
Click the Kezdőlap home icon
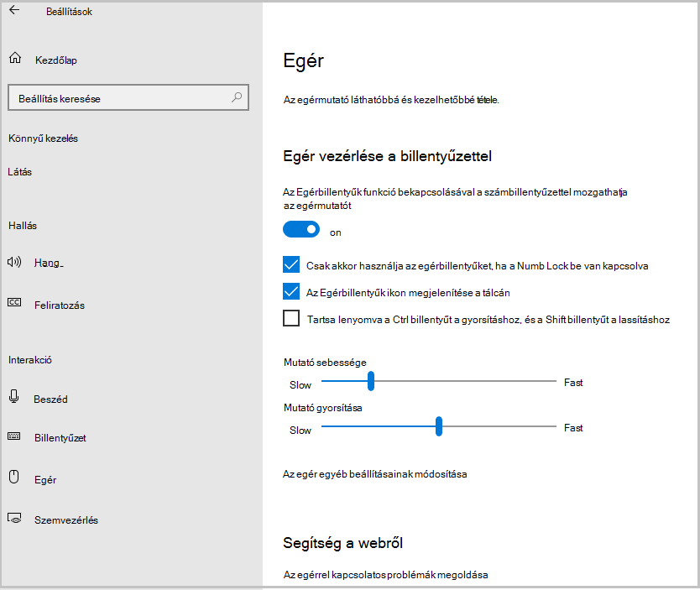(x=15, y=58)
